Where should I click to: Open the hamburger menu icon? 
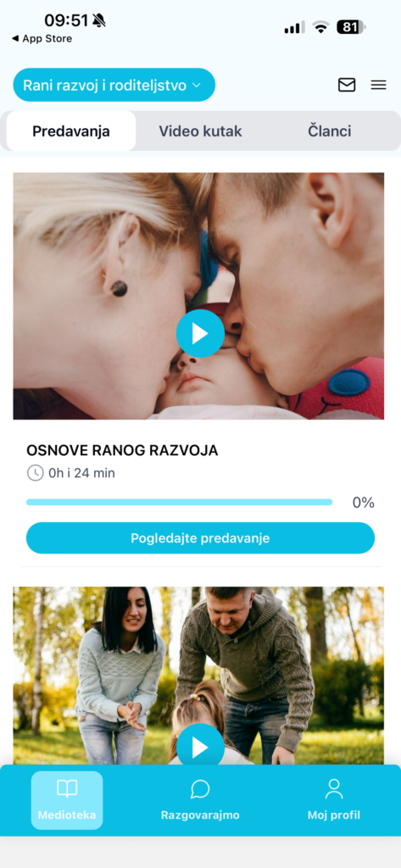click(378, 85)
